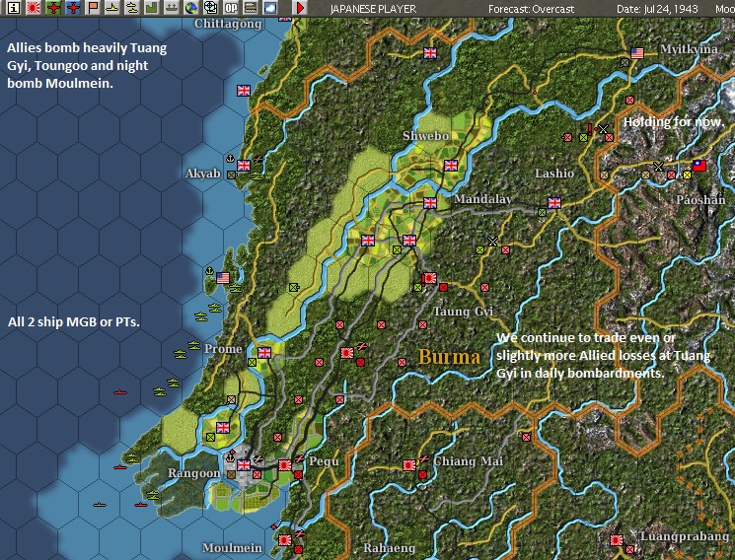Open the orange flag bases list icon
Image resolution: width=735 pixels, height=560 pixels.
[x=93, y=8]
